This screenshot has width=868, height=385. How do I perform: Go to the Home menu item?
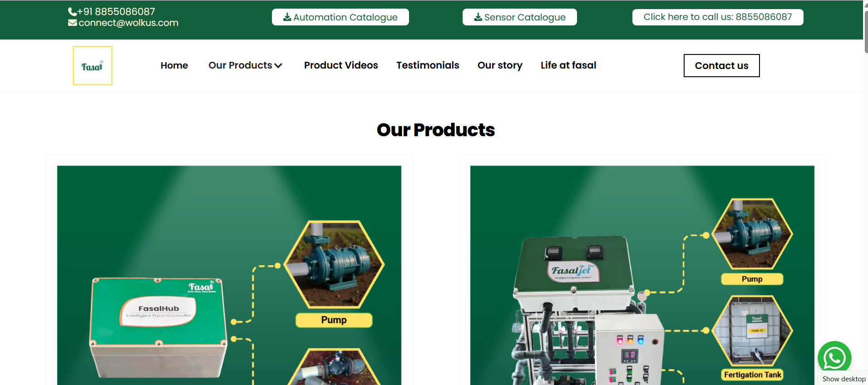pos(174,65)
